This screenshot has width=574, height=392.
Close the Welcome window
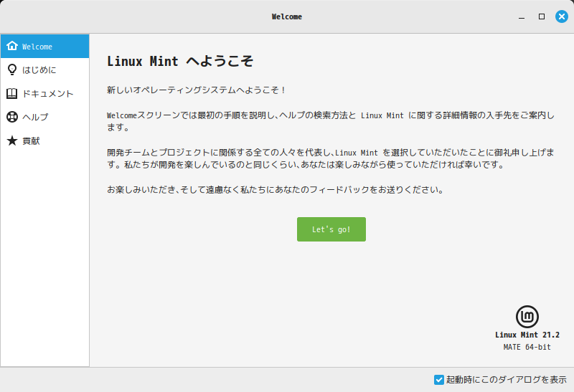562,16
